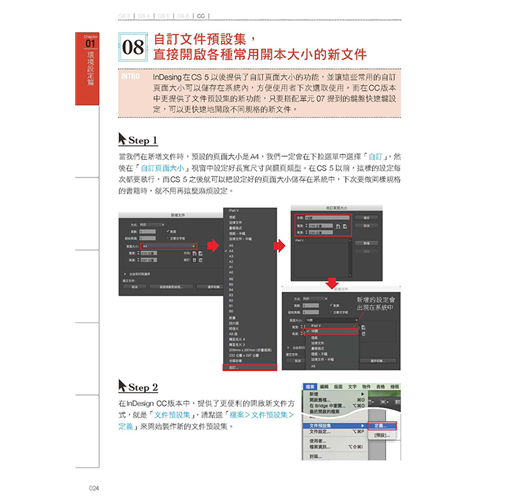The image size is (520, 500).
Task: Choose right binding icon in upper-left New Document dialog
Action: 201,260
